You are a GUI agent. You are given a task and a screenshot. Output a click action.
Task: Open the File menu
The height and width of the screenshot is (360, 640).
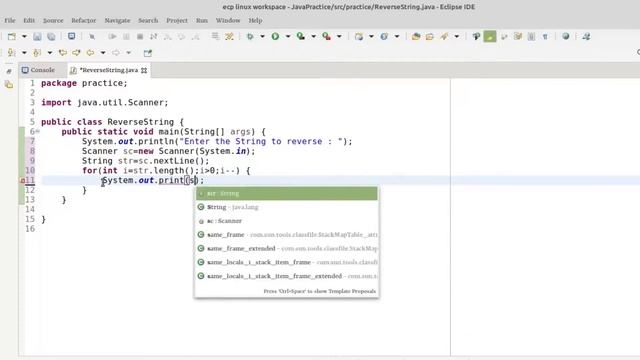click(x=10, y=20)
